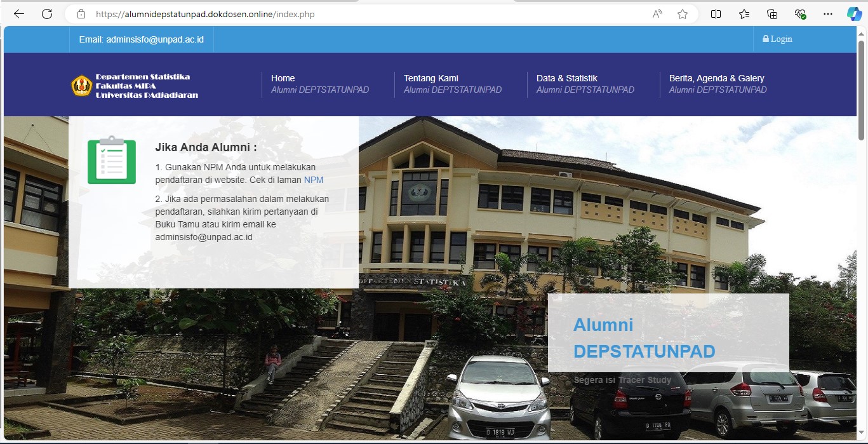Add this page to favorites with the star
This screenshot has width=868, height=444.
683,14
